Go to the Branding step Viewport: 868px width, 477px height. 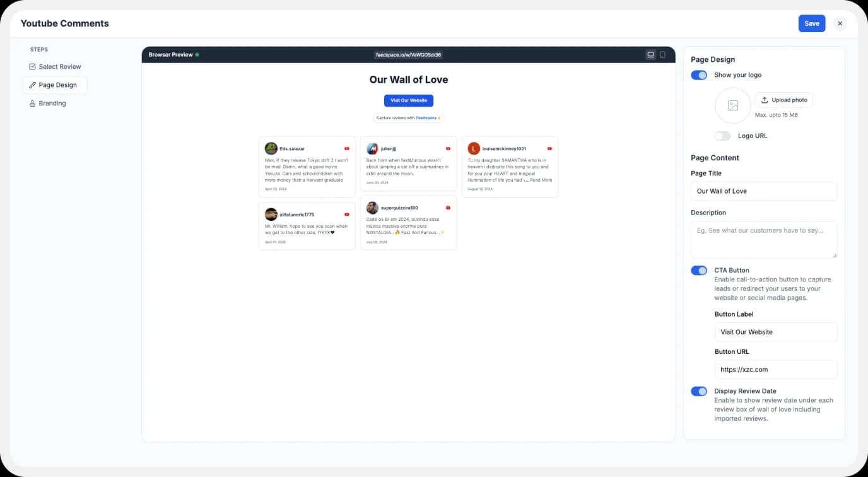tap(52, 103)
